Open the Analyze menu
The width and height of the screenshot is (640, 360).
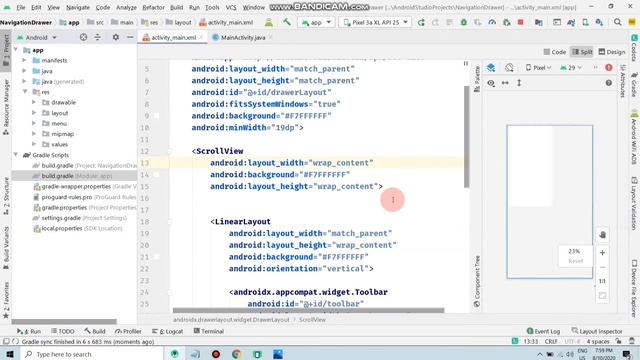tap(127, 7)
